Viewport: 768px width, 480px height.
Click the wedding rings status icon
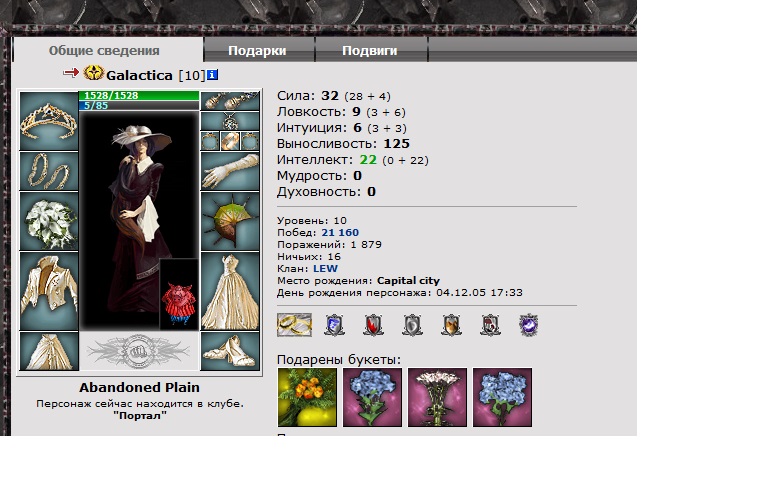click(x=294, y=325)
